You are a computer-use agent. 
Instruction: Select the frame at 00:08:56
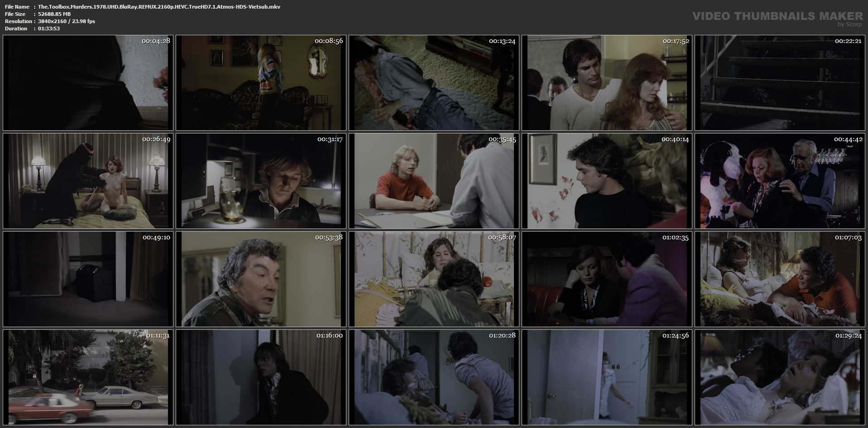(x=261, y=83)
